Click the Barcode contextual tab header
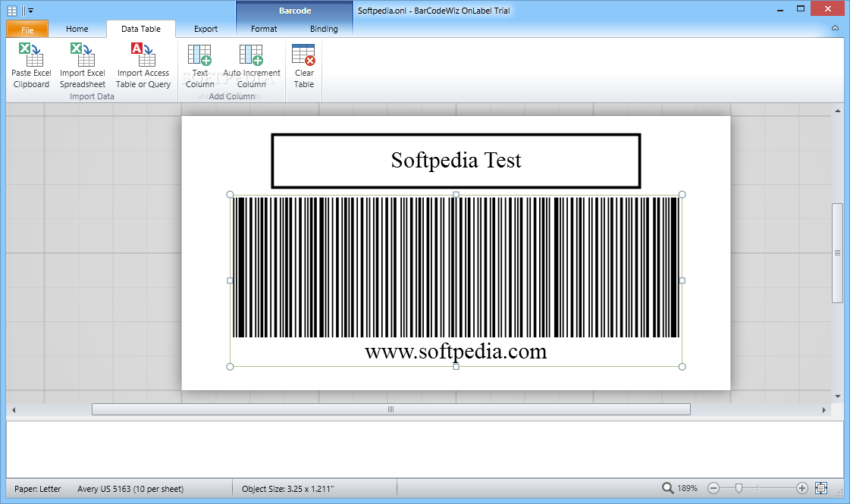850x504 pixels. pos(295,11)
